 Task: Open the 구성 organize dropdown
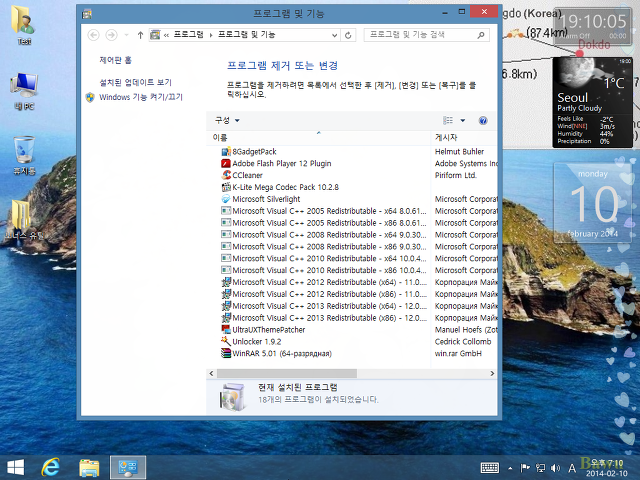point(227,120)
